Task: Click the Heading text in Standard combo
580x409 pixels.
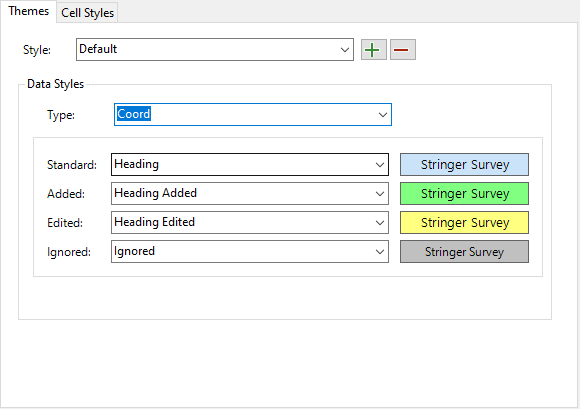Action: (x=136, y=164)
